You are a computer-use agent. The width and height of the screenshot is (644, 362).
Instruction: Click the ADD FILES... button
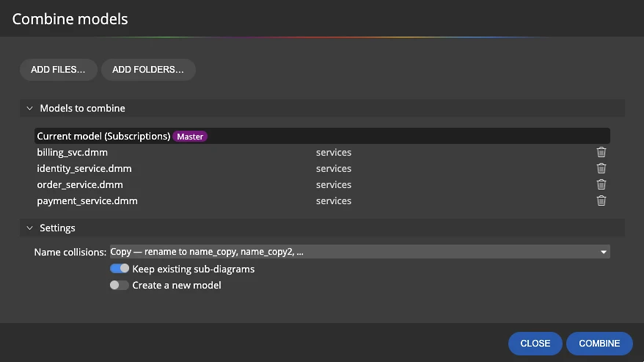pos(59,70)
